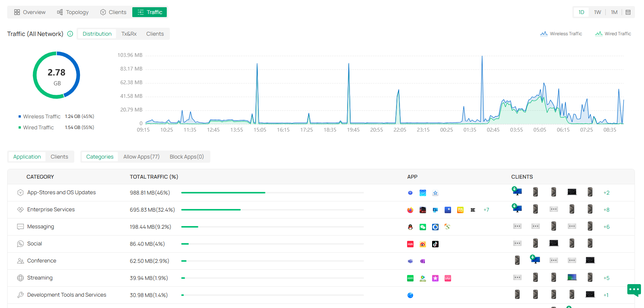Toggle the Wired Traffic chart legend
Screen dimensions: 644x308
[x=613, y=34]
